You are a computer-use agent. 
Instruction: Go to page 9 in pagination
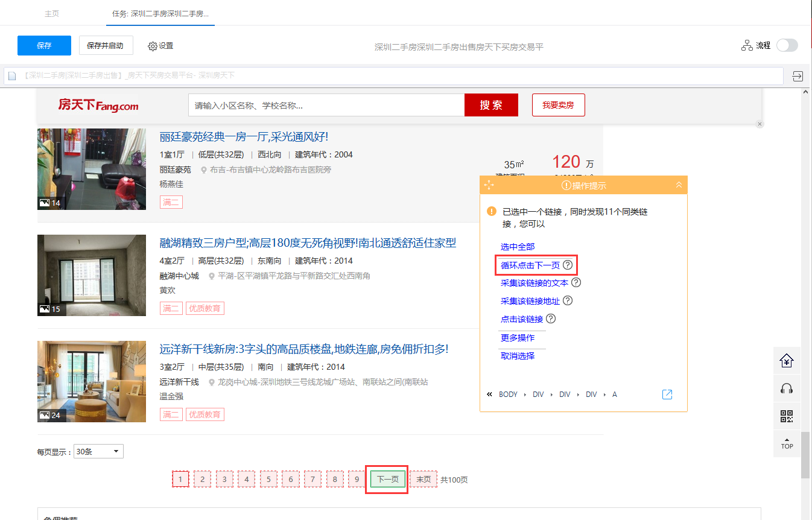pyautogui.click(x=357, y=480)
